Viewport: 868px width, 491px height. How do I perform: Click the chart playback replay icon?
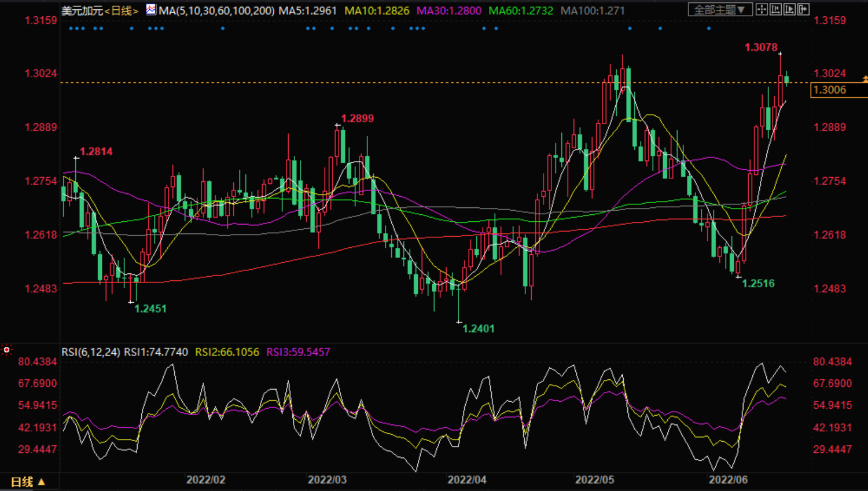789,9
